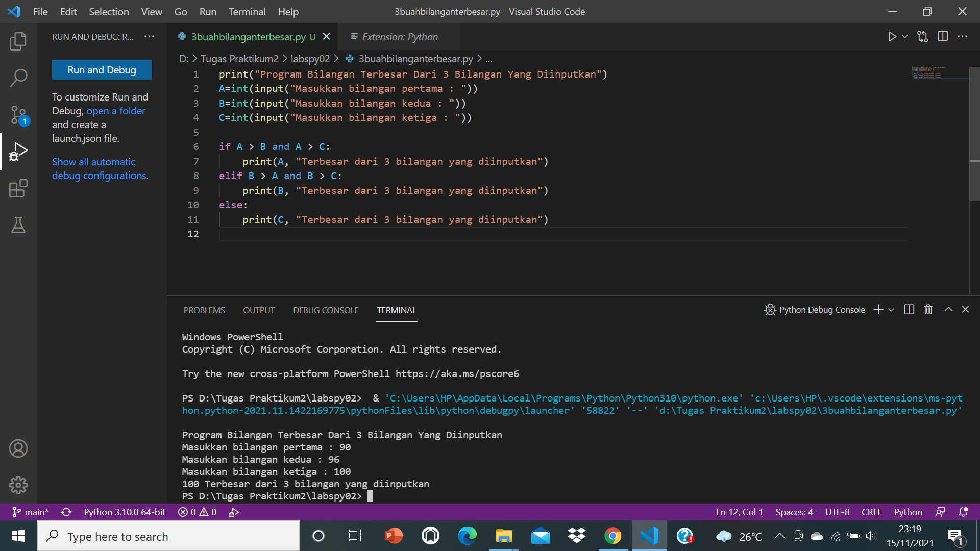Open the Accounts icon
Screen dimensions: 980x551
[x=18, y=448]
